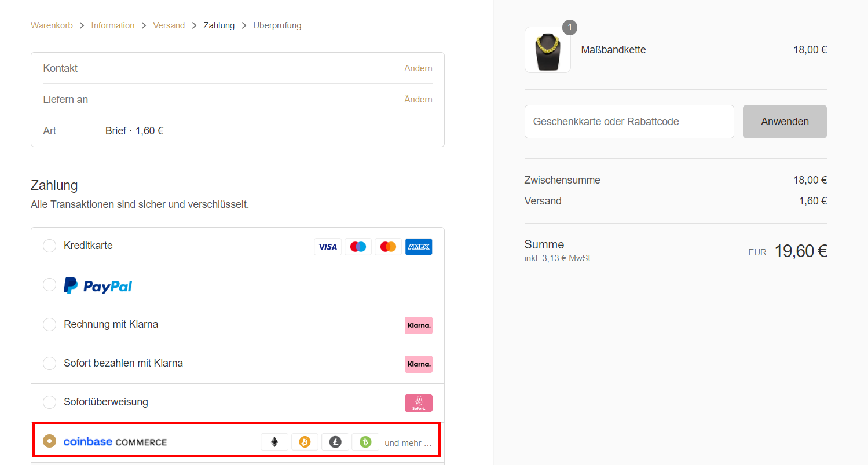The height and width of the screenshot is (465, 868).
Task: Click the pink Sofort badge
Action: pyautogui.click(x=419, y=403)
